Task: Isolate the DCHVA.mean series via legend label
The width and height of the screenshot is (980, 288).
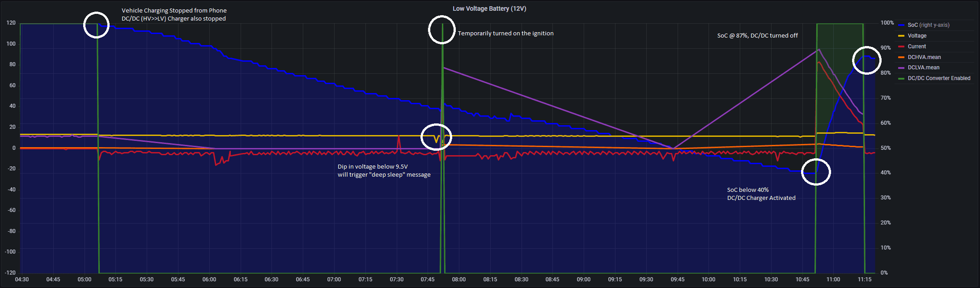Action: pos(924,57)
